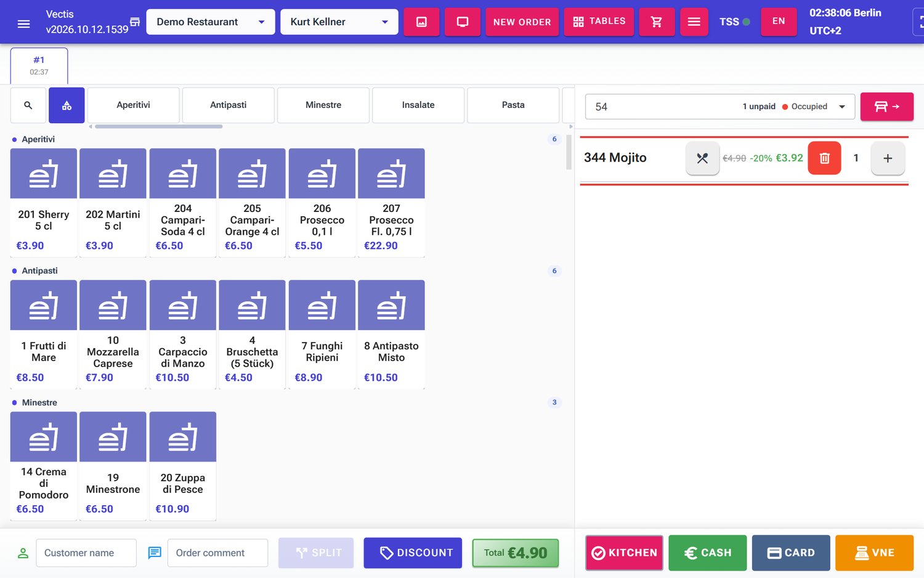The image size is (924, 578).
Task: Delete the Mojito item with trash icon
Action: point(824,158)
